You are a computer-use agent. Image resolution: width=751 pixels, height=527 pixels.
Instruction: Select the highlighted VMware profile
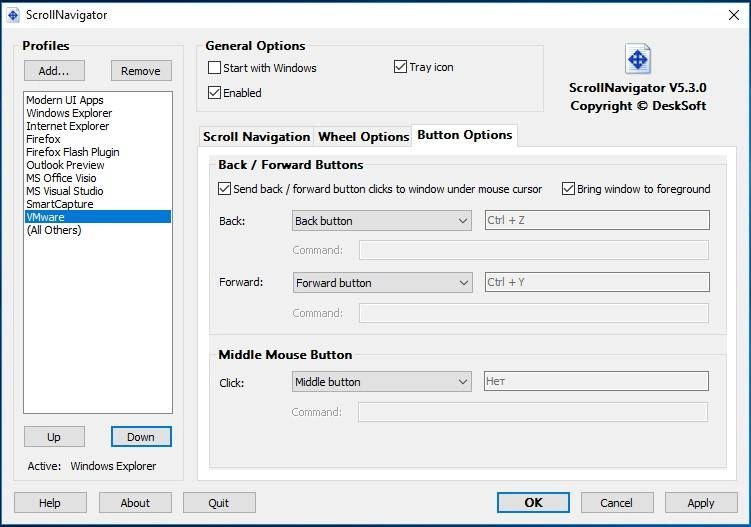(98, 217)
